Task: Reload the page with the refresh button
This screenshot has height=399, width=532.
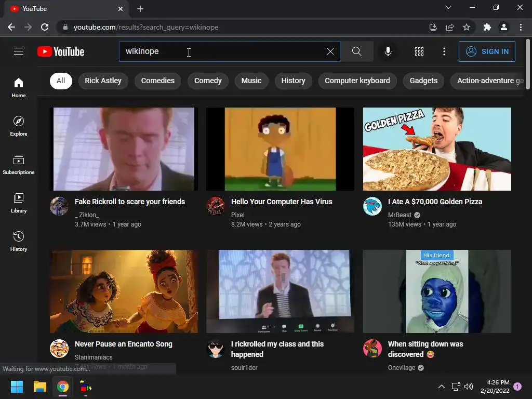Action: [x=45, y=27]
